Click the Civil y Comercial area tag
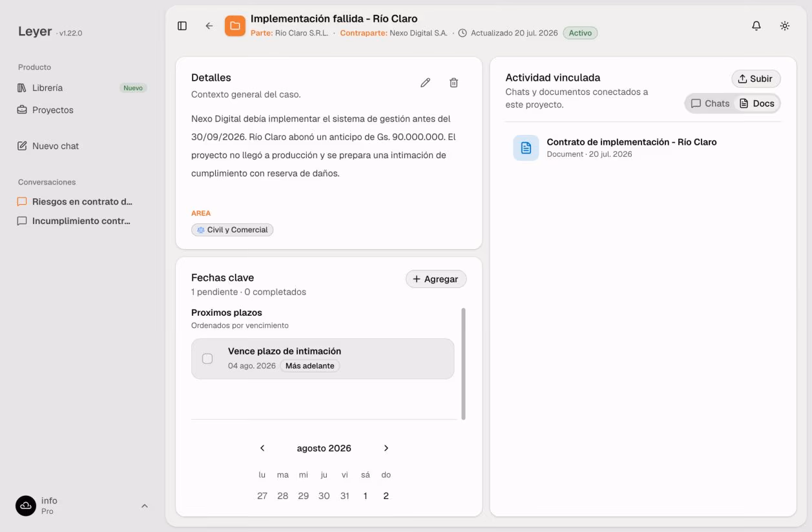 [x=233, y=230]
